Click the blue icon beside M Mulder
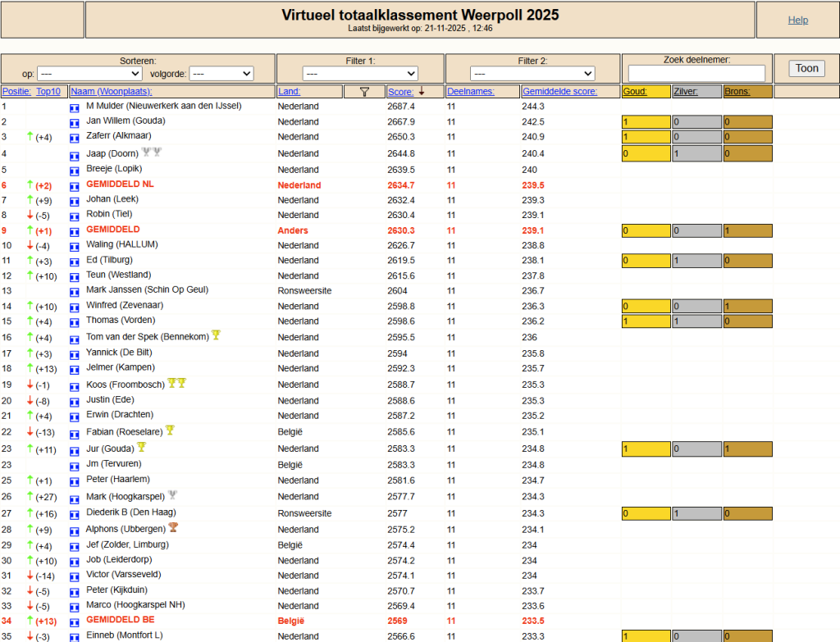 [x=75, y=108]
